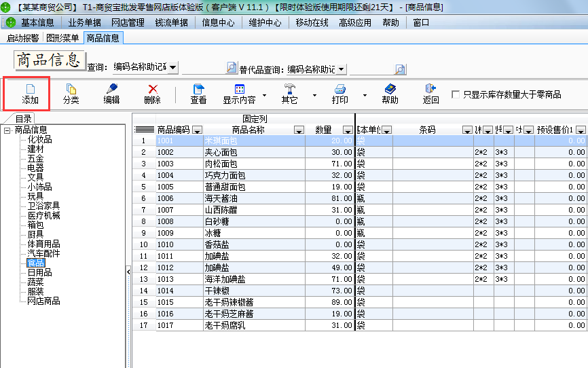Open the 数量 column filter dropdown
Viewport: 588px width, 368px height.
pyautogui.click(x=348, y=130)
